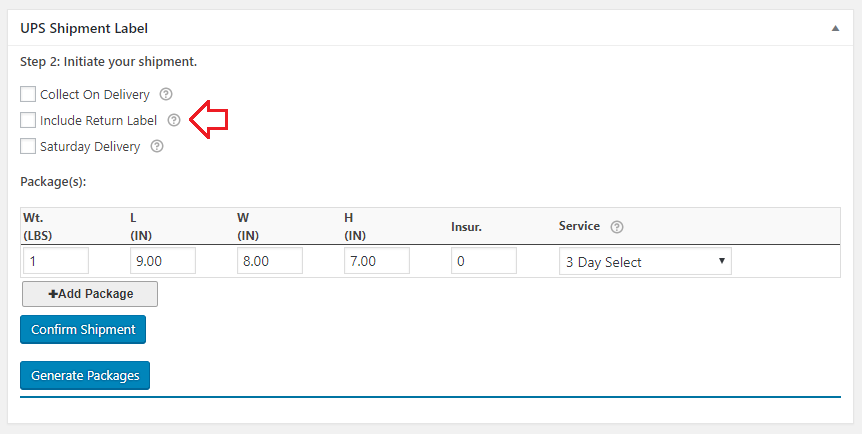Click the Saturday Delivery label text
862x434 pixels.
click(x=90, y=147)
